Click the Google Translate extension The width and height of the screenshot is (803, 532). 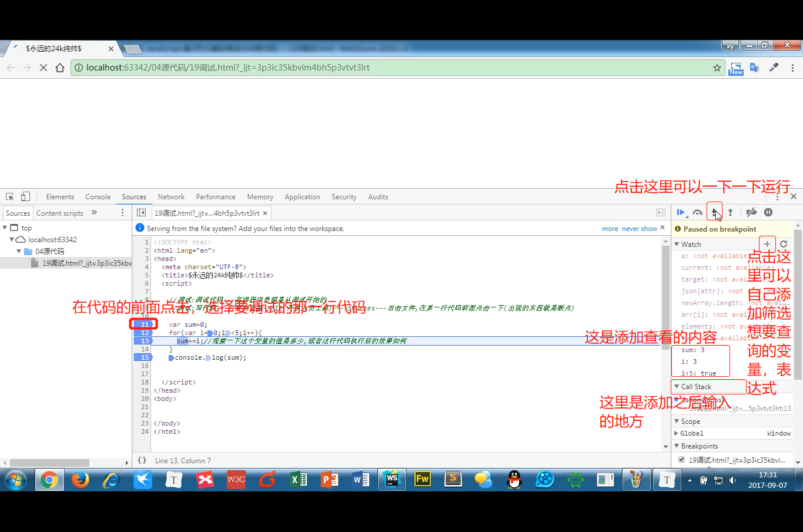755,68
